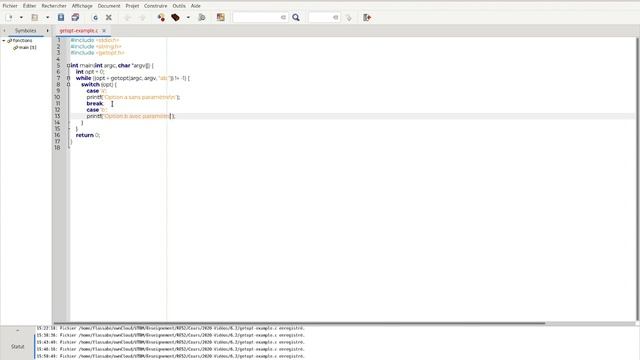Clear the toolbar search field
Viewport: 640px width, 360px height.
[283, 18]
